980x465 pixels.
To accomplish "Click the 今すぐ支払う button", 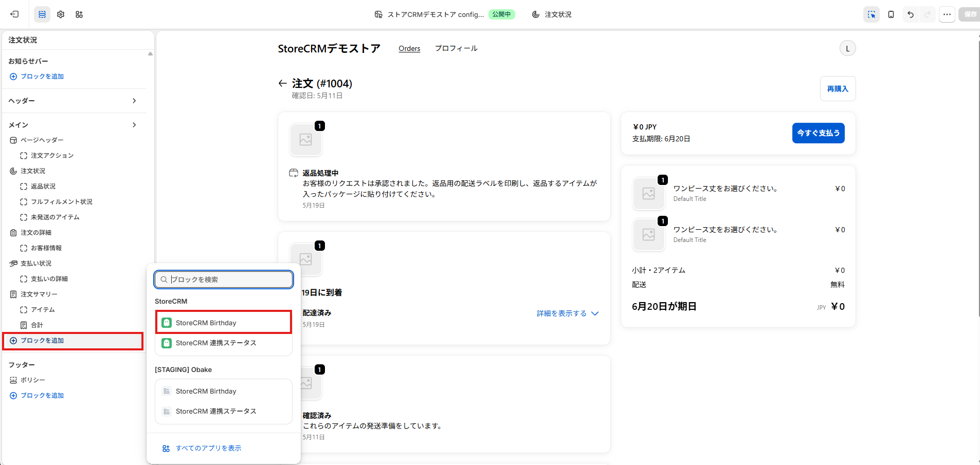I will point(819,133).
